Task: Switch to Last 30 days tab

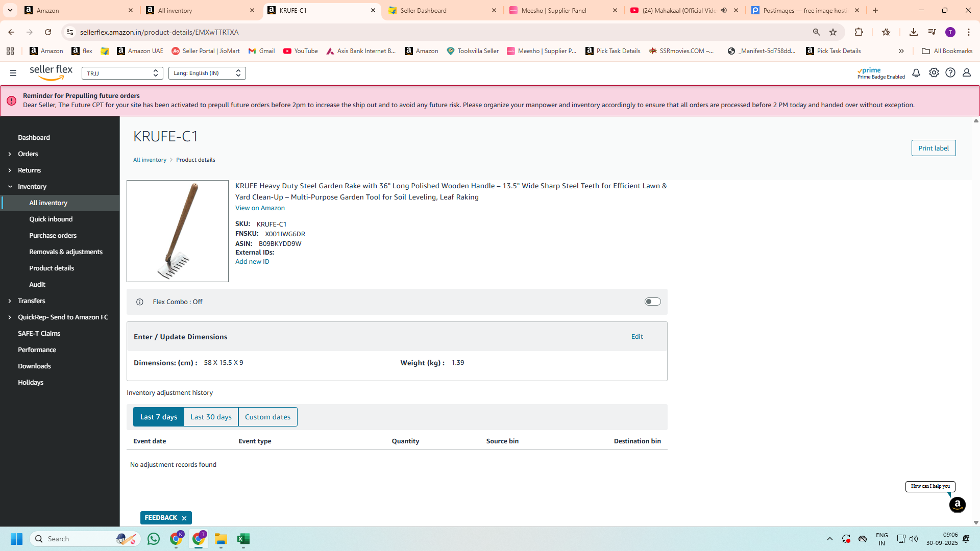Action: [211, 417]
